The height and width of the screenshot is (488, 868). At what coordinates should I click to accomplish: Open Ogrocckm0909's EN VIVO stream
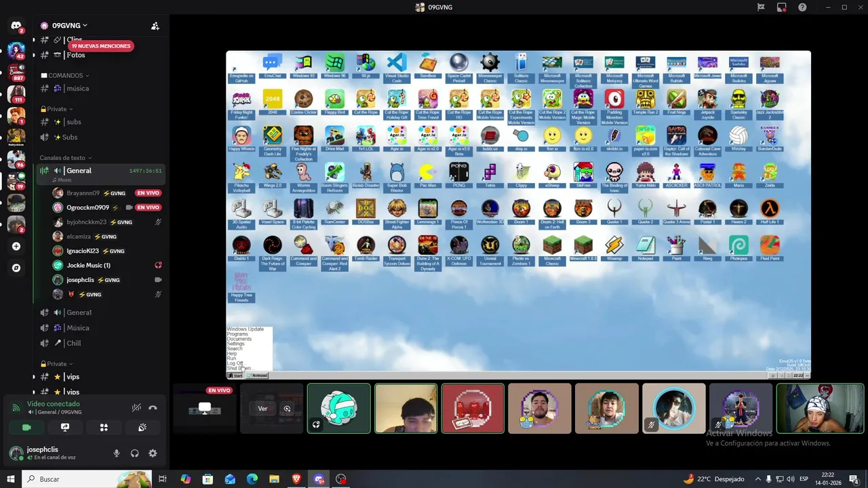coord(148,207)
